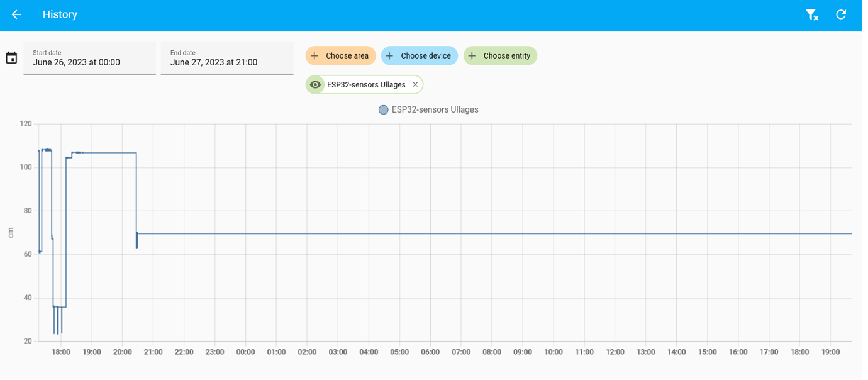
Task: Click the refresh history icon
Action: click(x=841, y=14)
